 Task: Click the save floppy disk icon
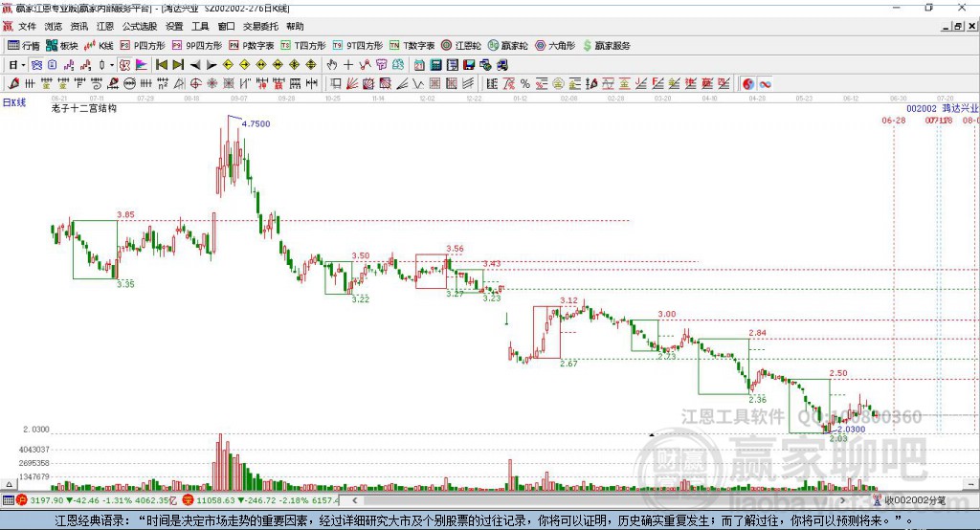coord(469,64)
